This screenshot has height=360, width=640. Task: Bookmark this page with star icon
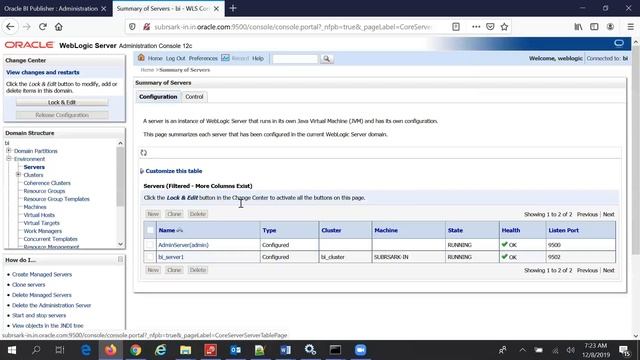tap(504, 27)
